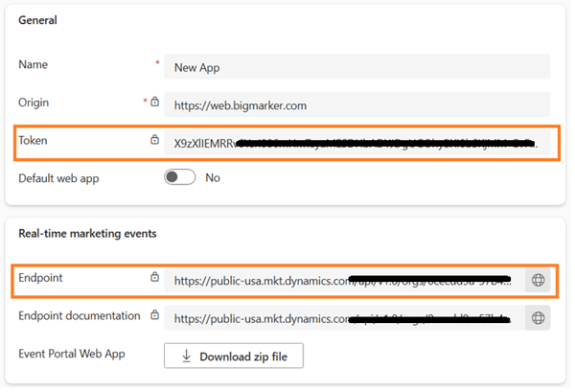
Task: Toggle the Default web app switch
Action: [180, 177]
